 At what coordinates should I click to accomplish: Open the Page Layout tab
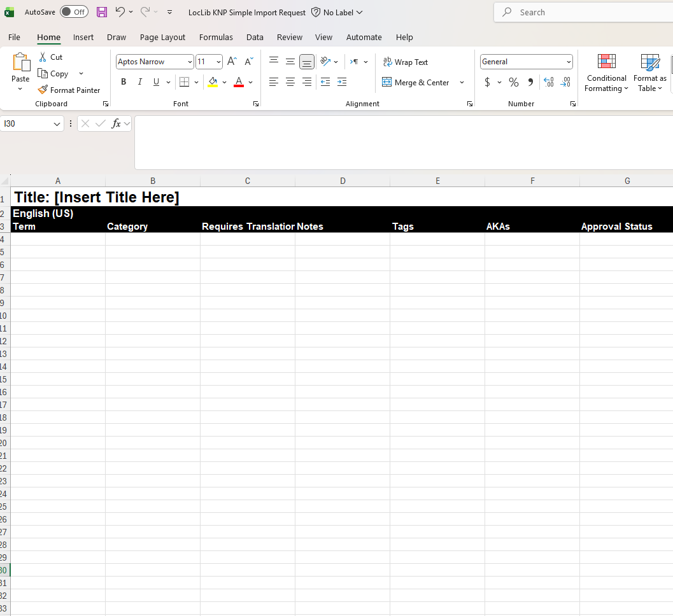pyautogui.click(x=162, y=38)
